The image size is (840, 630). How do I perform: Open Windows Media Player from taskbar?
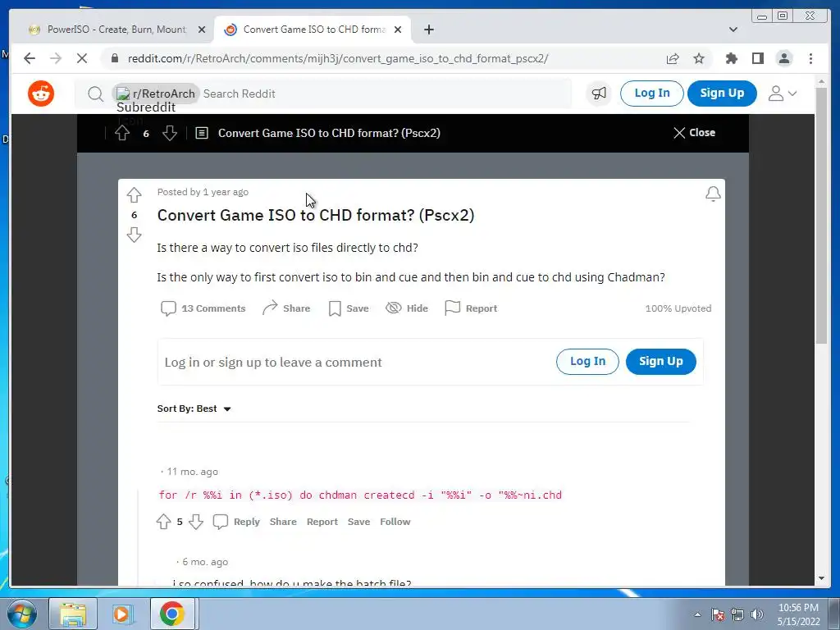[122, 614]
